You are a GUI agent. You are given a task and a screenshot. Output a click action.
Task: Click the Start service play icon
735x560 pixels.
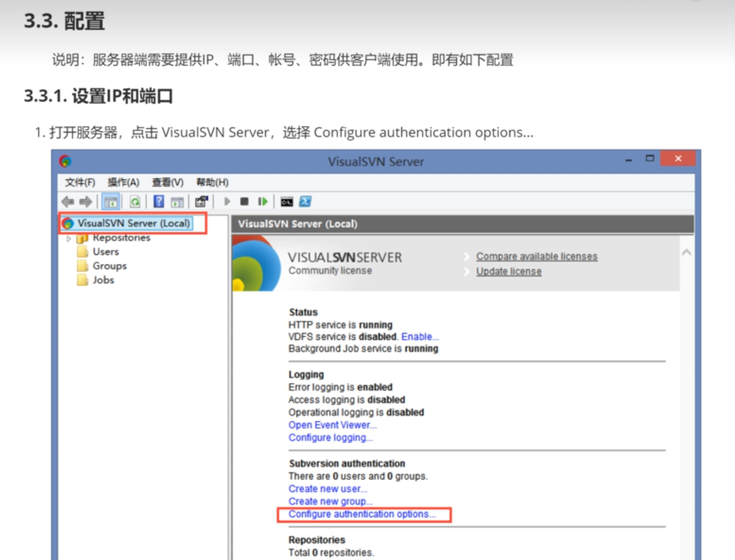(228, 202)
